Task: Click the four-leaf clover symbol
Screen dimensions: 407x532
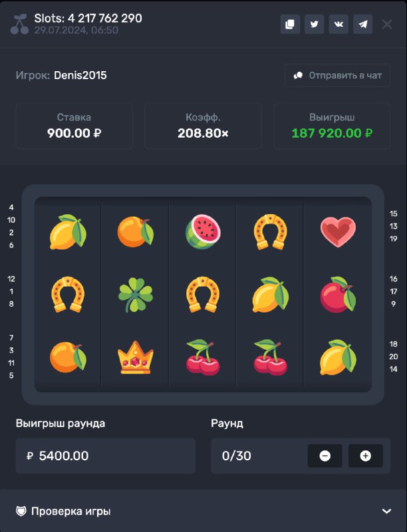Action: tap(135, 295)
